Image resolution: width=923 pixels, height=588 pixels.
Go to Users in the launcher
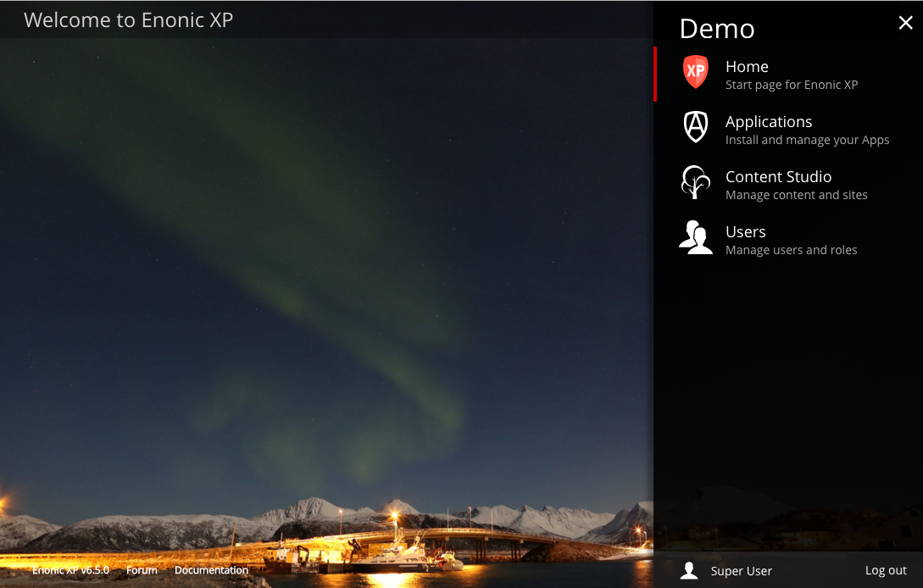pyautogui.click(x=788, y=240)
